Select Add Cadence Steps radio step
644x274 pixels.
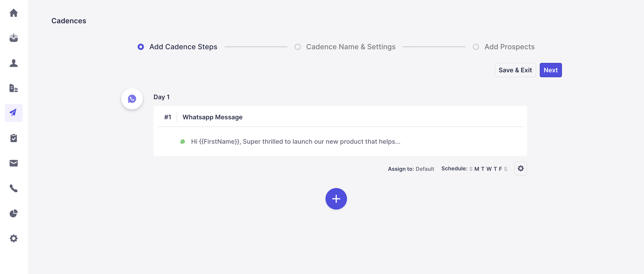pyautogui.click(x=141, y=47)
